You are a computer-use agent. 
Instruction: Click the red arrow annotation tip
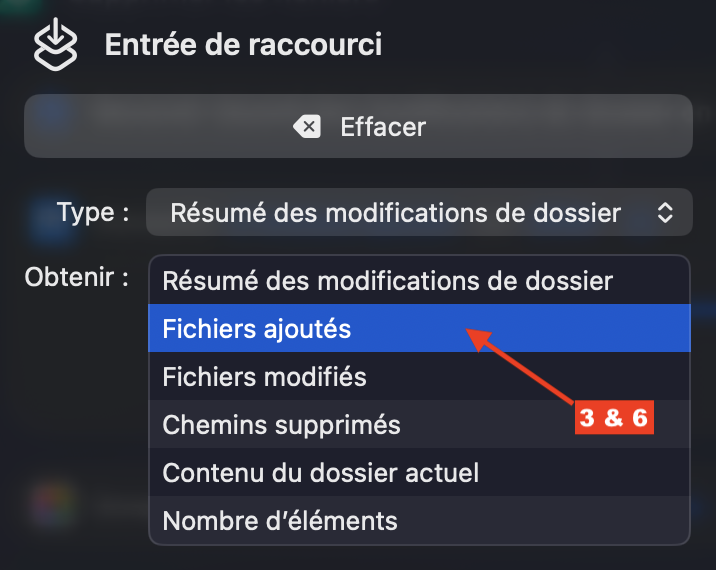click(468, 336)
